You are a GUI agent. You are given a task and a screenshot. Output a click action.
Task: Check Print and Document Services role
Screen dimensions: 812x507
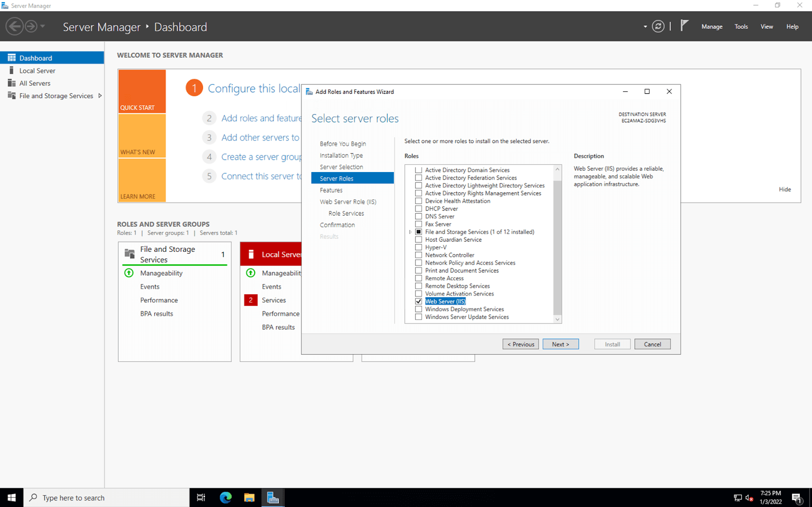coord(419,271)
